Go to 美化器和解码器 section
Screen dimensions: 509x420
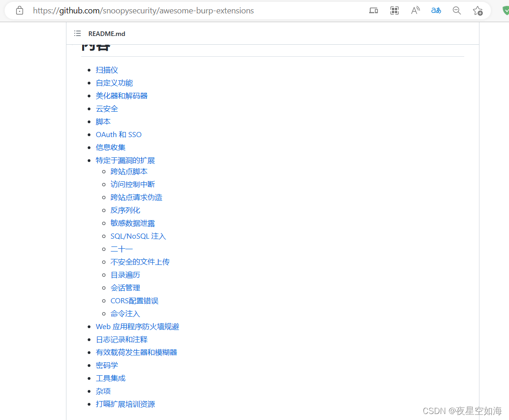(121, 96)
